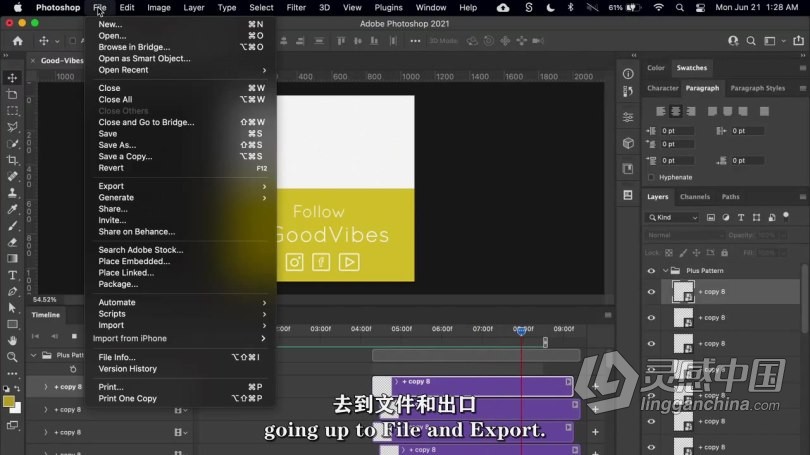Select the Clone Stamp tool
Viewport: 810px width, 455px height.
(x=12, y=193)
